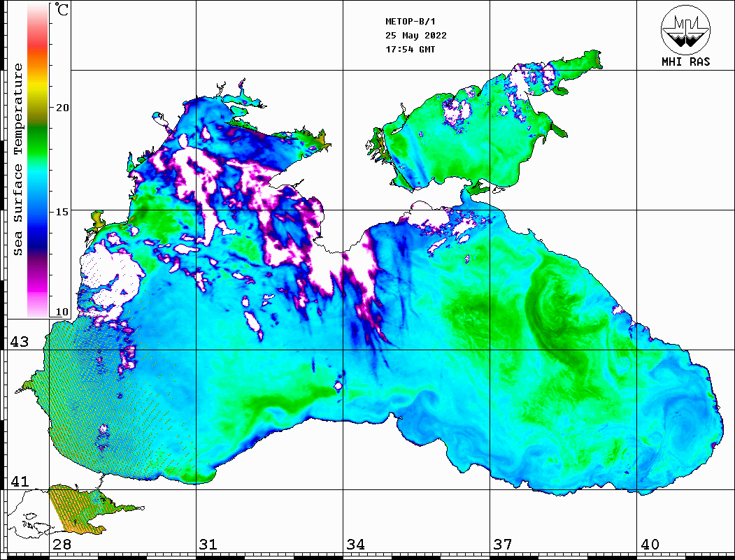The height and width of the screenshot is (560, 735).
Task: Click longitude label '34'
Action: click(x=356, y=544)
